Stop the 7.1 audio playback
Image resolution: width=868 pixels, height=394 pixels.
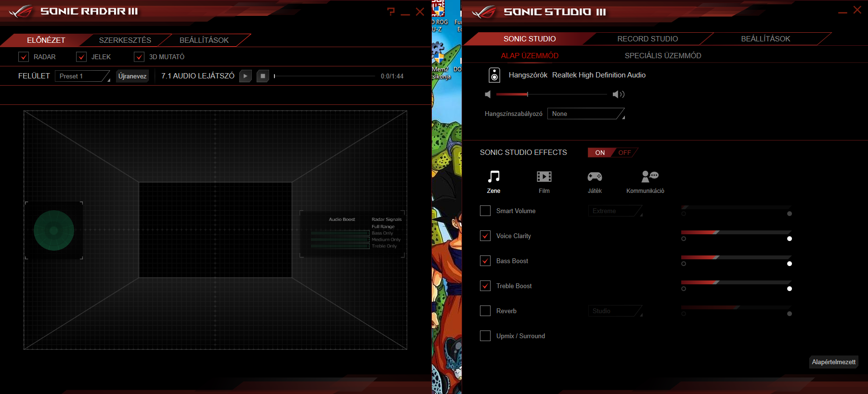click(263, 76)
